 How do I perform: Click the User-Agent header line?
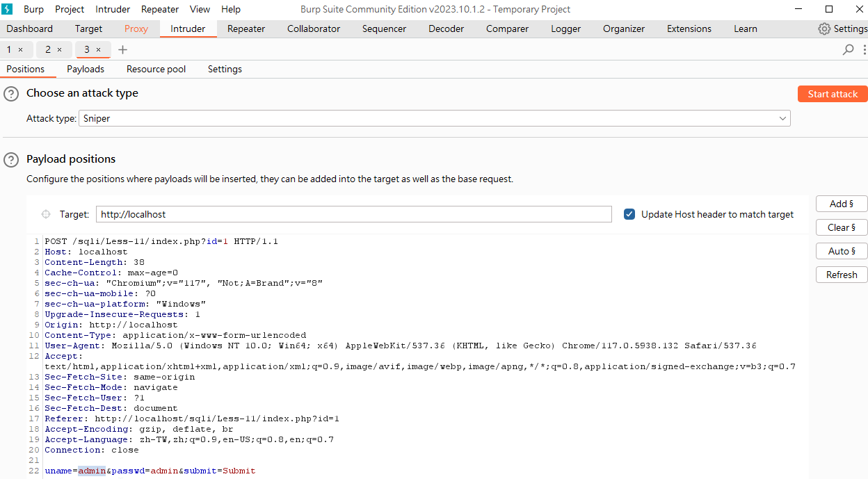pyautogui.click(x=400, y=346)
